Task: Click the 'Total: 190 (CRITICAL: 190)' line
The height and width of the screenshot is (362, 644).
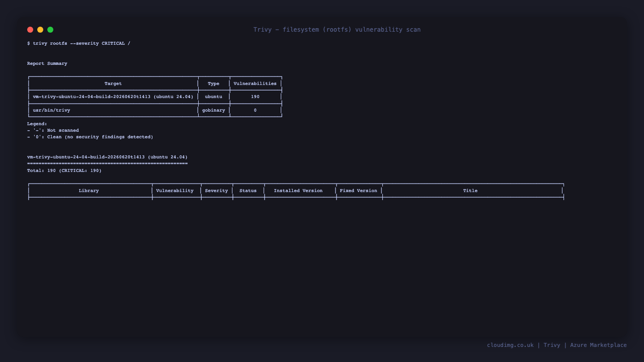Action: click(x=64, y=170)
